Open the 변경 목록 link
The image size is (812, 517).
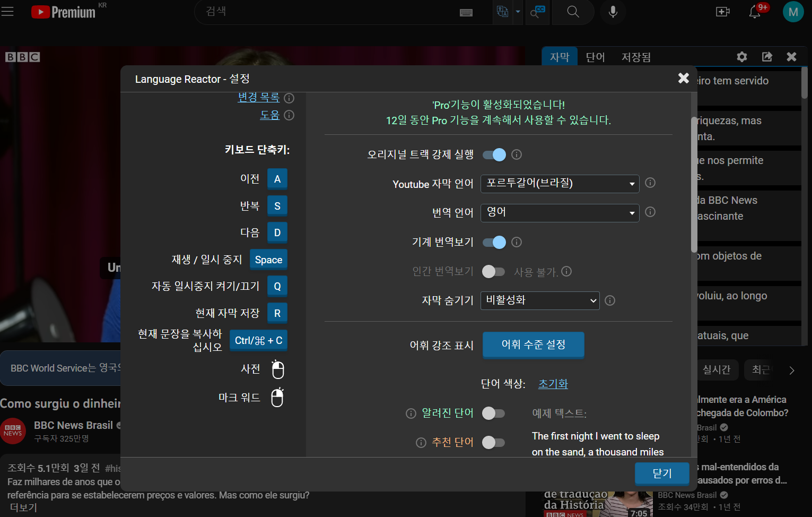(259, 98)
